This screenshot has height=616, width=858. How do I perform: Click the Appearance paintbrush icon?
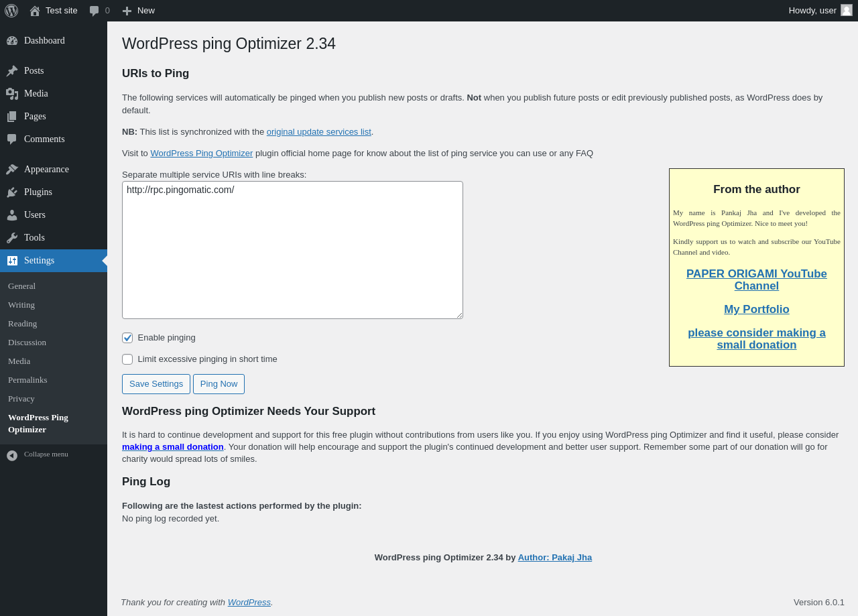coord(12,170)
